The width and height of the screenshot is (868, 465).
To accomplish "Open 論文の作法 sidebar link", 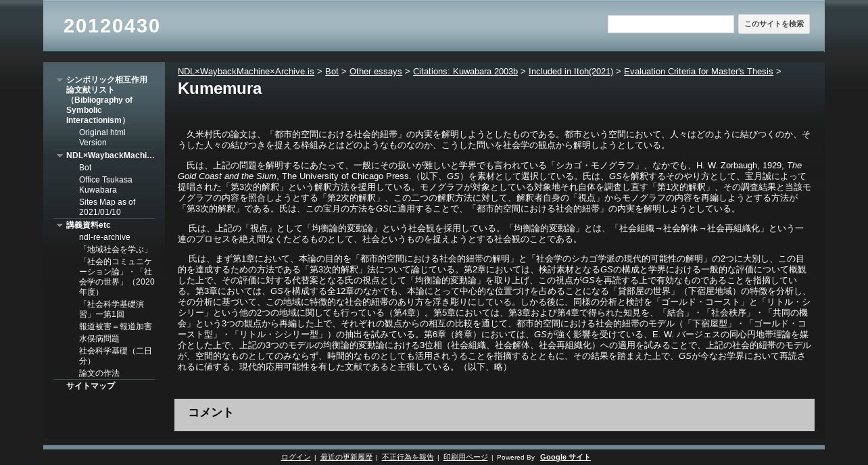I will click(x=99, y=373).
